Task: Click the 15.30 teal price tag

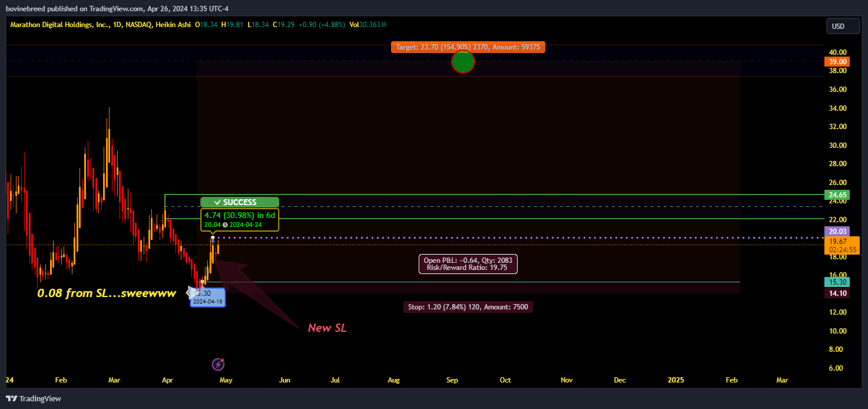Action: 838,282
